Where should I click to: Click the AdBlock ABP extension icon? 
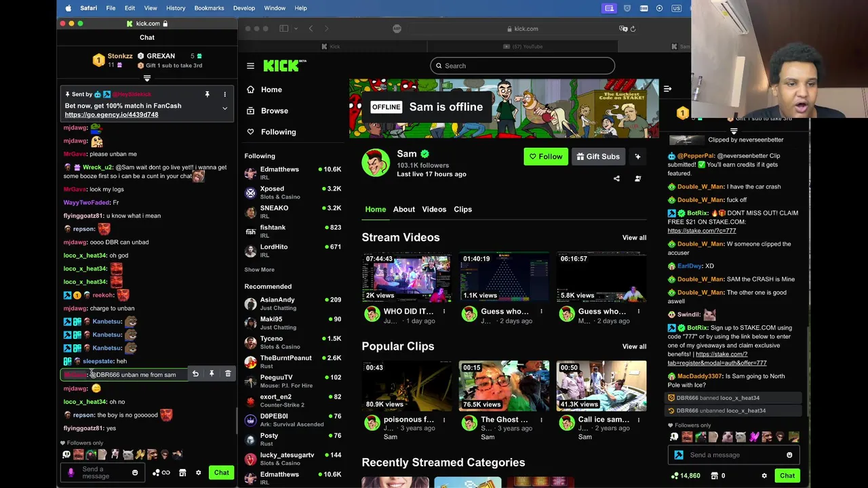397,28
